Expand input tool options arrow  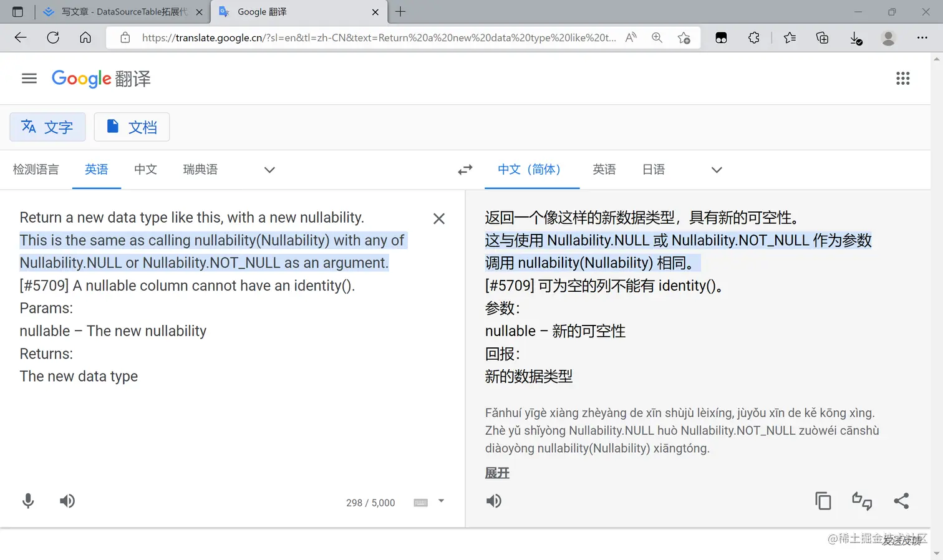pos(441,501)
